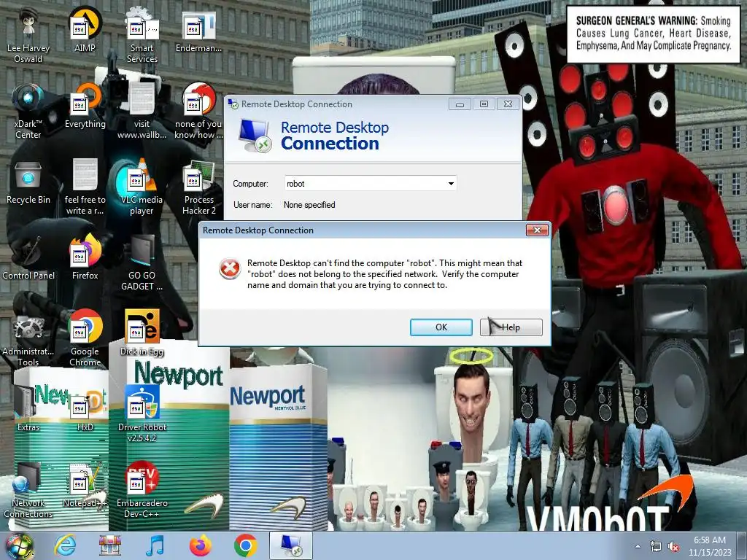This screenshot has width=747, height=560.
Task: Click the muted volume tray icon
Action: pyautogui.click(x=673, y=547)
